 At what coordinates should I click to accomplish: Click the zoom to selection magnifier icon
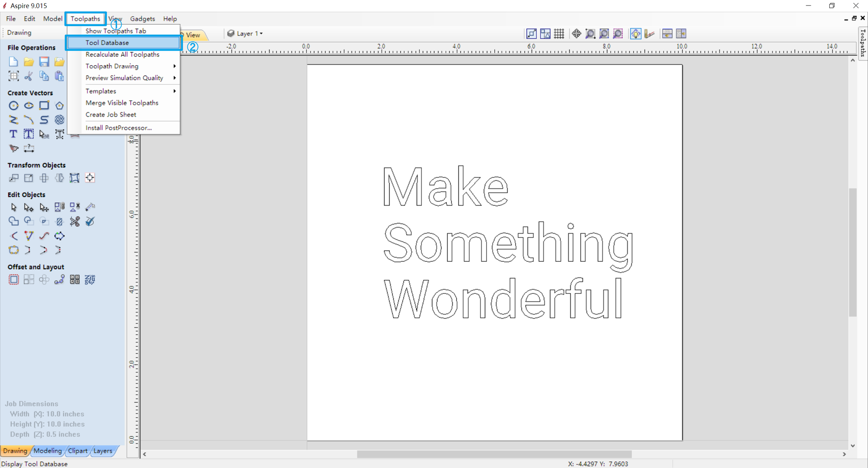point(618,33)
